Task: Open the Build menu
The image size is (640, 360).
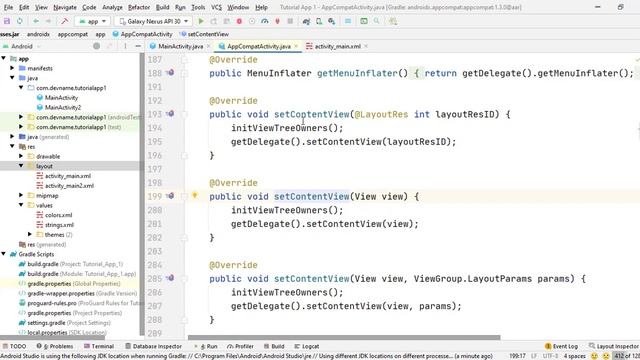Action: tap(162, 7)
